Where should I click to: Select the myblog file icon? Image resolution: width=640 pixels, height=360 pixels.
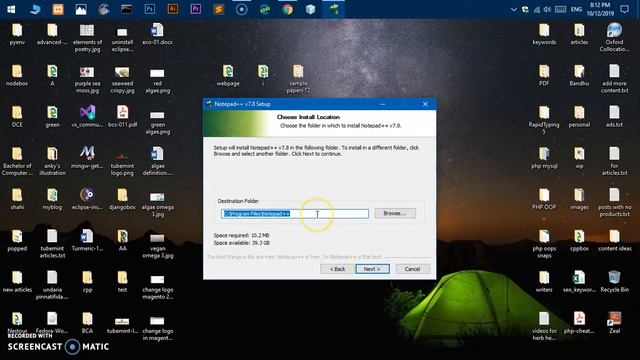[x=52, y=199]
